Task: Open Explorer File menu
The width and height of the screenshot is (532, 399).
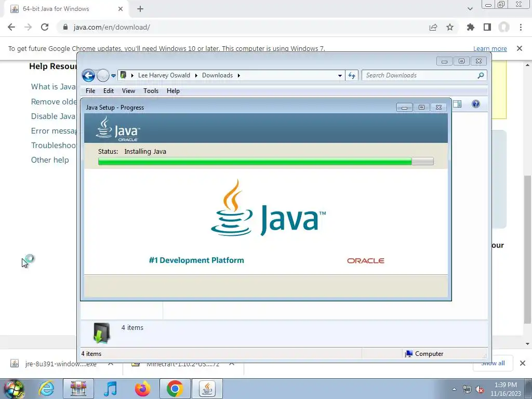Action: (90, 90)
